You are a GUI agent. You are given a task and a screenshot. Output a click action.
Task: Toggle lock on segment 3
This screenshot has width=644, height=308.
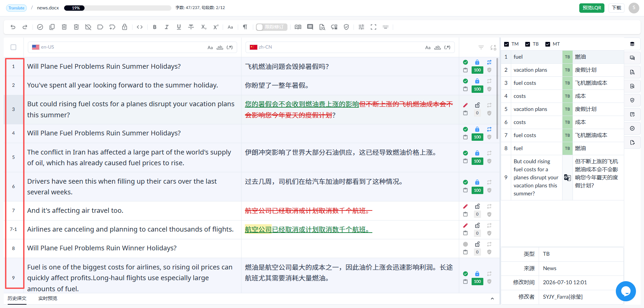(477, 105)
